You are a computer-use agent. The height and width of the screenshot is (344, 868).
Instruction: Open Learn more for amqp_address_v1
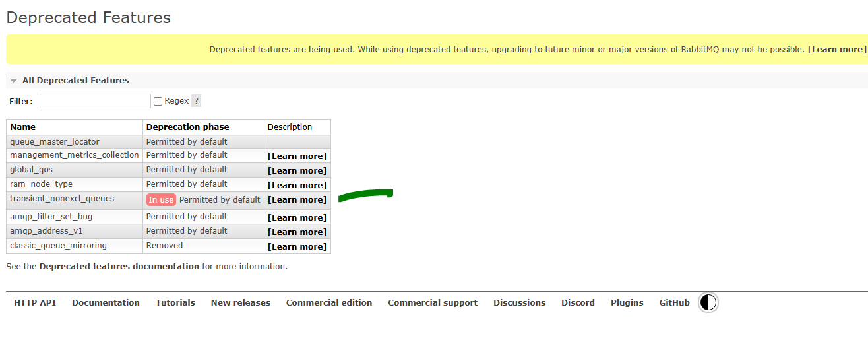tap(297, 232)
